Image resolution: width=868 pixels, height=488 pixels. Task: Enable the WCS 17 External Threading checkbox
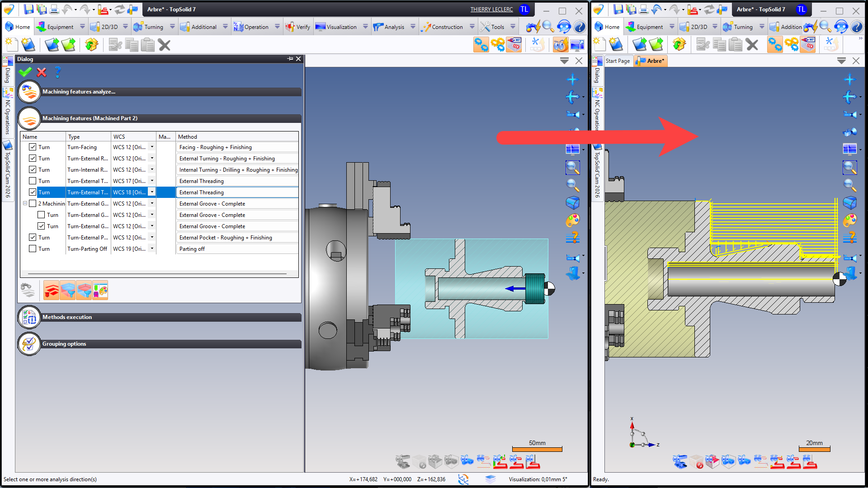[x=33, y=181]
